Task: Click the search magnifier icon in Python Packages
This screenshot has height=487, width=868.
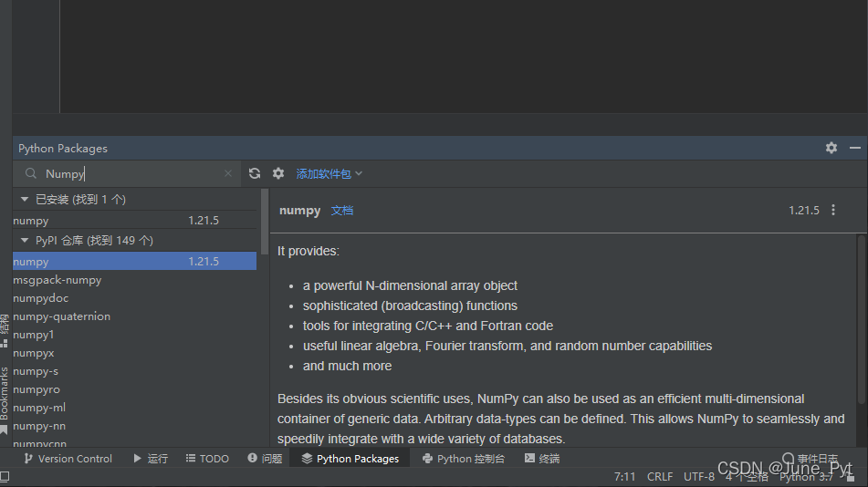Action: point(31,174)
